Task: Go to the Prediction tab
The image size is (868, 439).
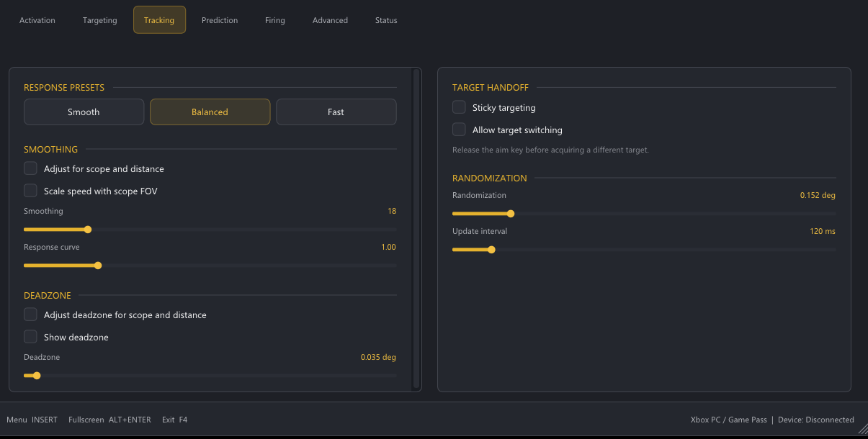Action: (x=220, y=20)
